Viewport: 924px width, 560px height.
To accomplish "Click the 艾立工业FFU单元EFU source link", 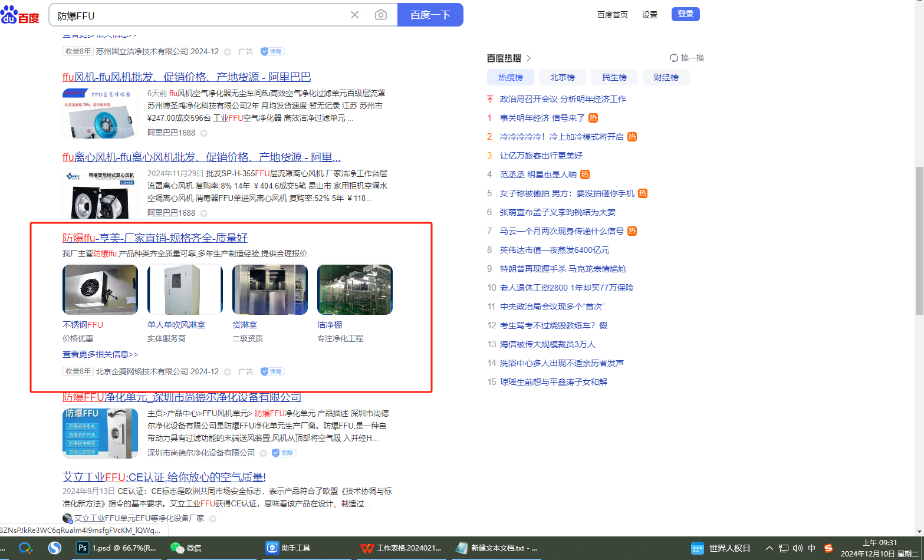I will pos(139,518).
